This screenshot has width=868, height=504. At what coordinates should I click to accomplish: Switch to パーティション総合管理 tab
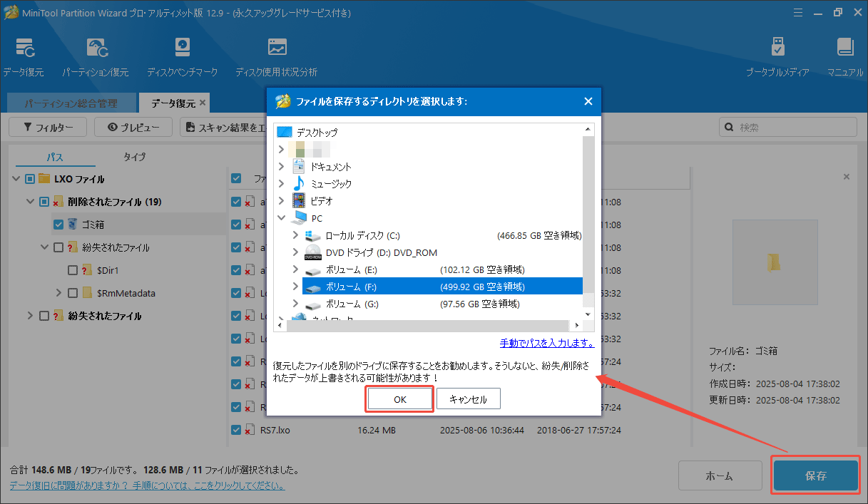[x=71, y=103]
